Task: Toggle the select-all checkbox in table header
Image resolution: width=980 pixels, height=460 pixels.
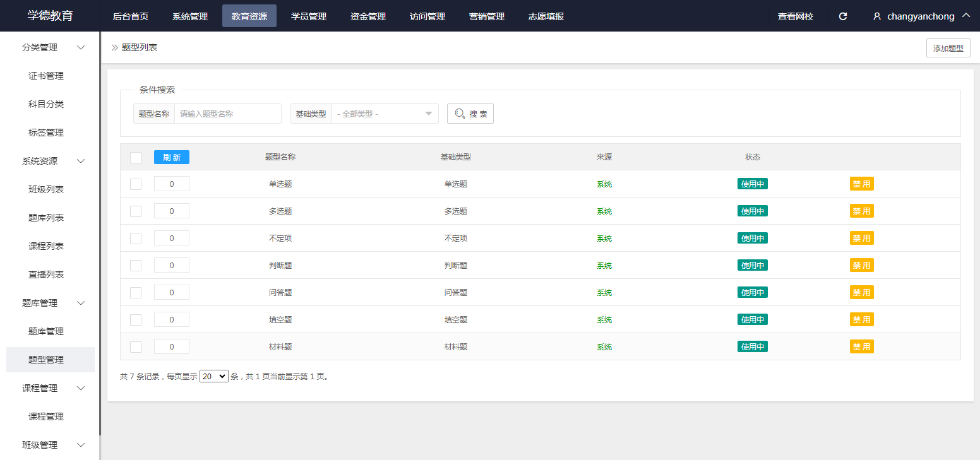Action: 136,157
